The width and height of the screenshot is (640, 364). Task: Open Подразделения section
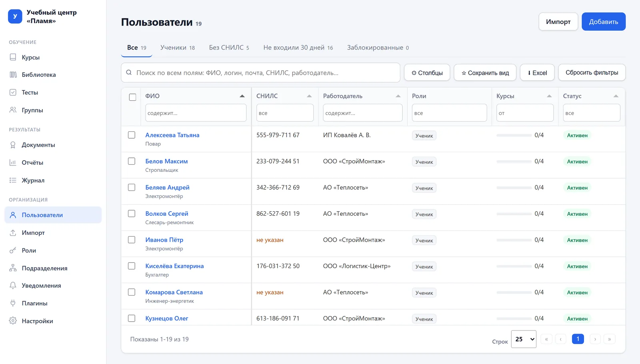click(53, 268)
